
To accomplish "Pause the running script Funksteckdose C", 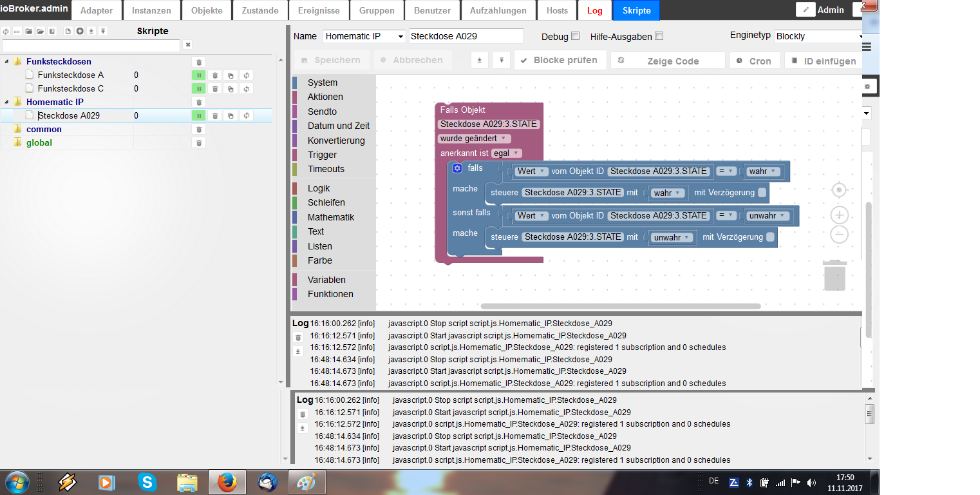I will tap(199, 89).
